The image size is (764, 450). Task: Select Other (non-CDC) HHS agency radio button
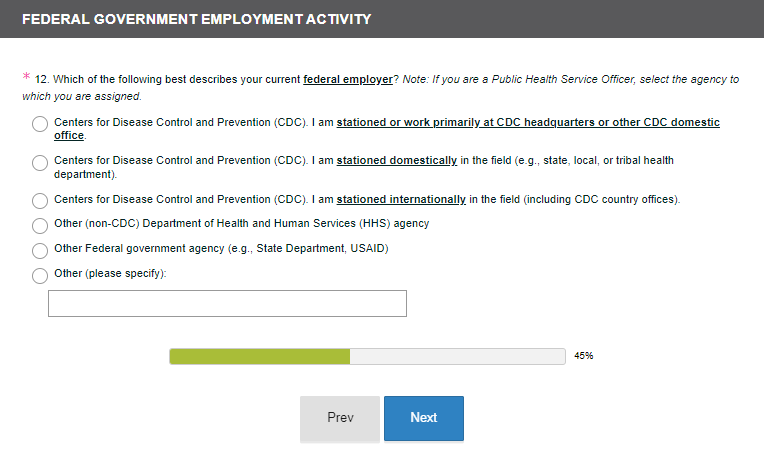click(x=40, y=225)
